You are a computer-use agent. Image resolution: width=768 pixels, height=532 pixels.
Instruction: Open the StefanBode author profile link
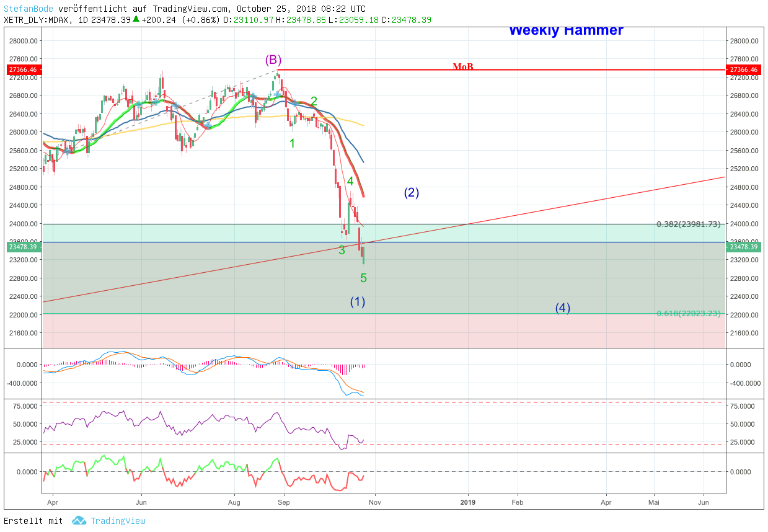coord(29,9)
